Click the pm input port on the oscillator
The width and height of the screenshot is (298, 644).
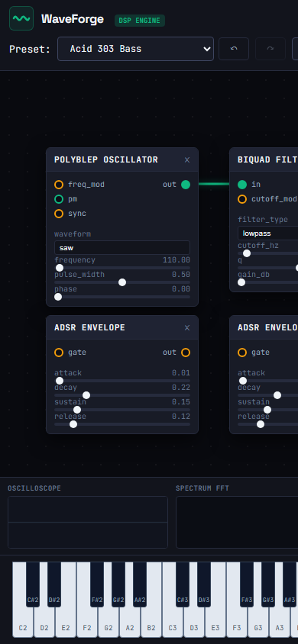click(x=59, y=199)
